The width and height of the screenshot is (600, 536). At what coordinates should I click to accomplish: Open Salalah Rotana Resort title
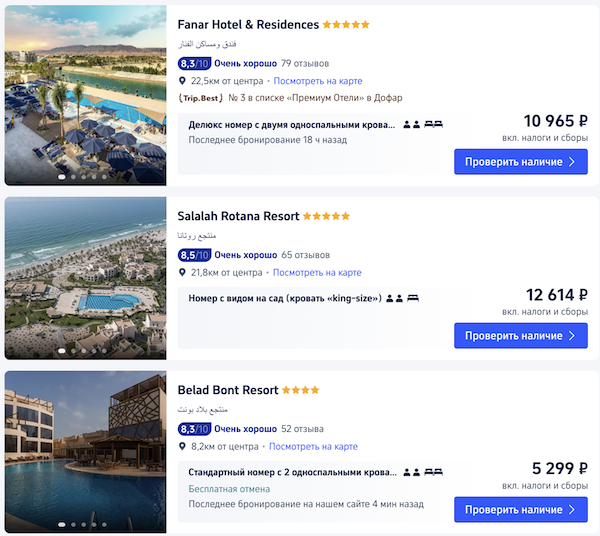click(x=238, y=216)
